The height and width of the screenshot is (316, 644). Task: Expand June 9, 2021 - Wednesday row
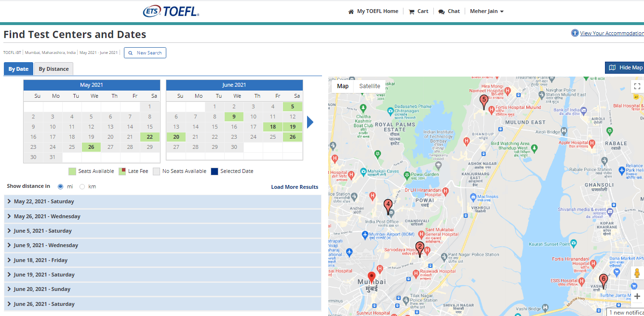point(162,245)
